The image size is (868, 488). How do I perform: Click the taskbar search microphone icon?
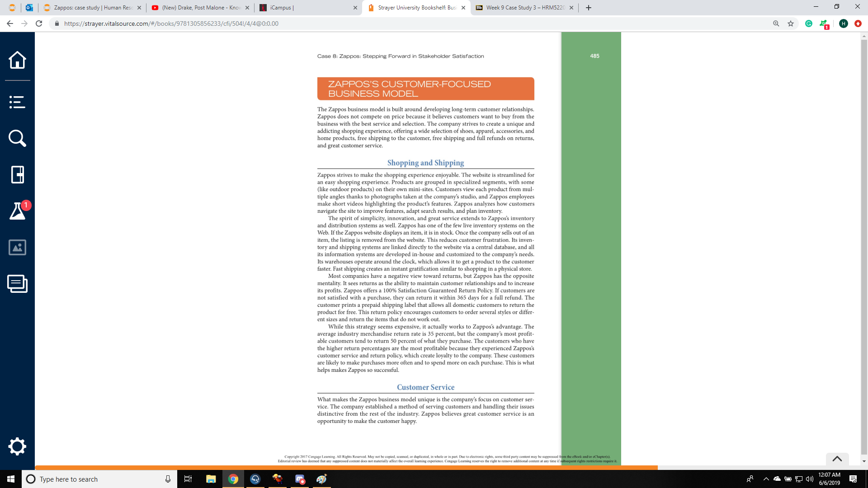(x=168, y=479)
